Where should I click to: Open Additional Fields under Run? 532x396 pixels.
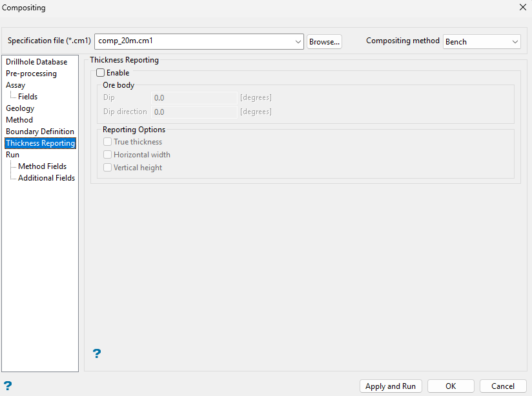pos(46,177)
